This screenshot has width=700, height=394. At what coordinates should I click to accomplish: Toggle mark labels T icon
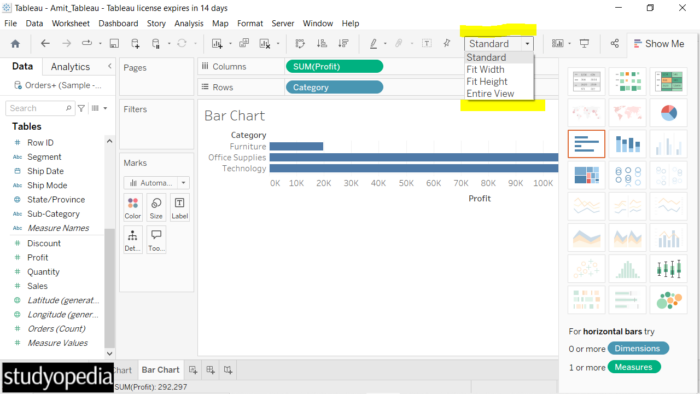[427, 43]
